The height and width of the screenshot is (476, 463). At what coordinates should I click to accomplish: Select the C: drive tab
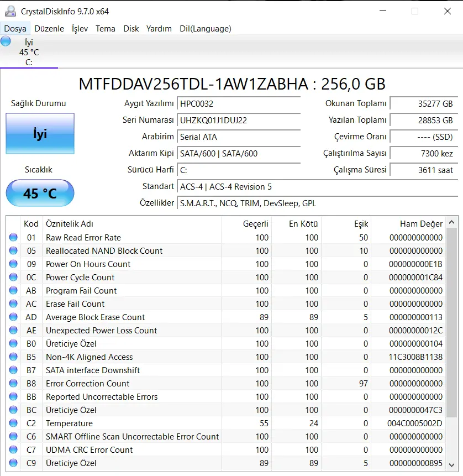pyautogui.click(x=29, y=52)
